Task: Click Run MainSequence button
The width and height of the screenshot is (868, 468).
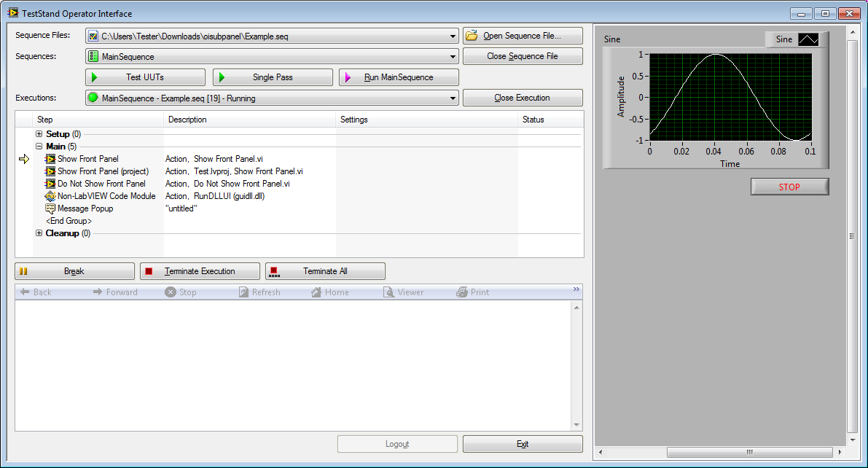Action: coord(399,77)
